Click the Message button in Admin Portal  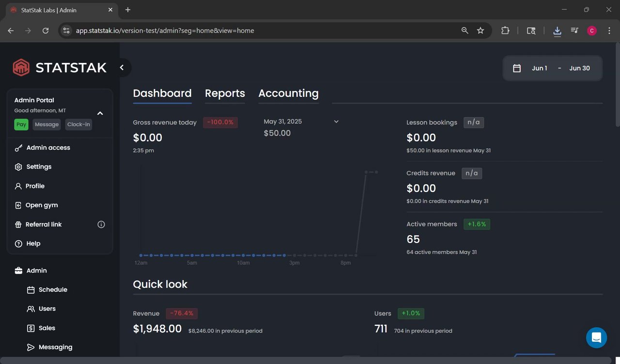pyautogui.click(x=46, y=124)
